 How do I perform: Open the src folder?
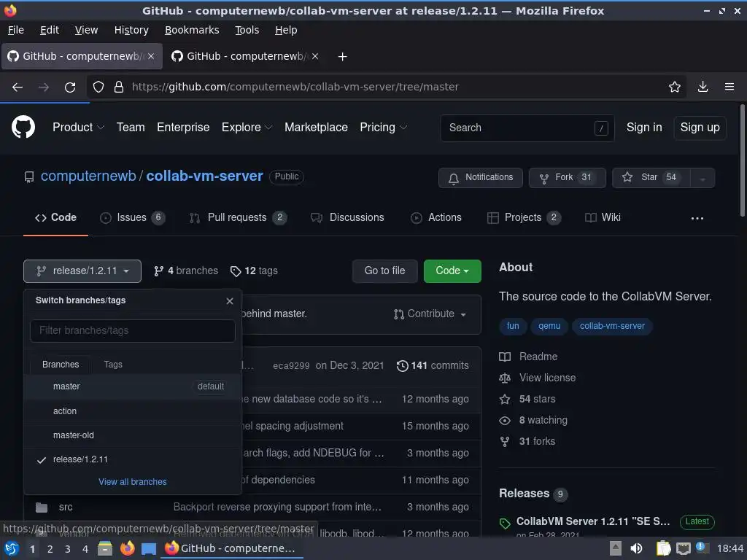66,507
